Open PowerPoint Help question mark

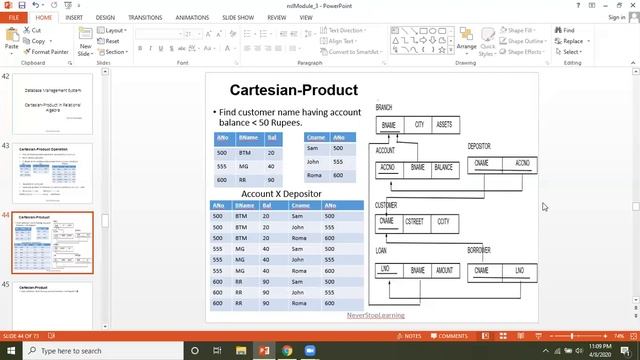578,5
